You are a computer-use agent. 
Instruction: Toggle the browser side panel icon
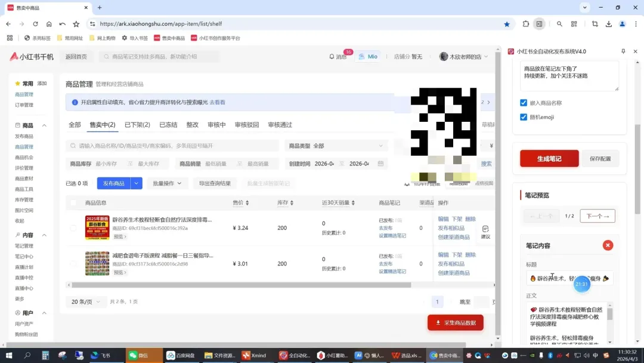[539, 24]
